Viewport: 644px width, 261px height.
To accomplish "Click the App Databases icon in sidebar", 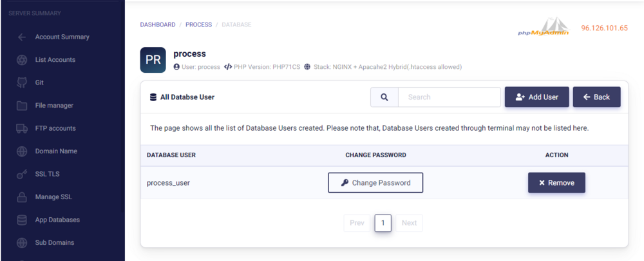I will tap(22, 220).
